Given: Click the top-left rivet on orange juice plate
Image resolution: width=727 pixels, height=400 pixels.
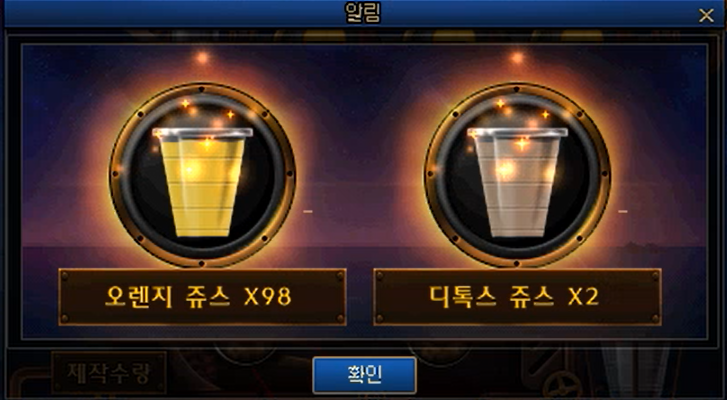Looking at the screenshot, I should click(64, 276).
